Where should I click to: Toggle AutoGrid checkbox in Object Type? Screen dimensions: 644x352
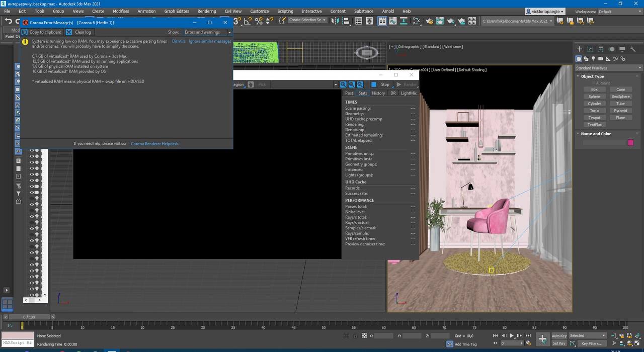tap(594, 83)
